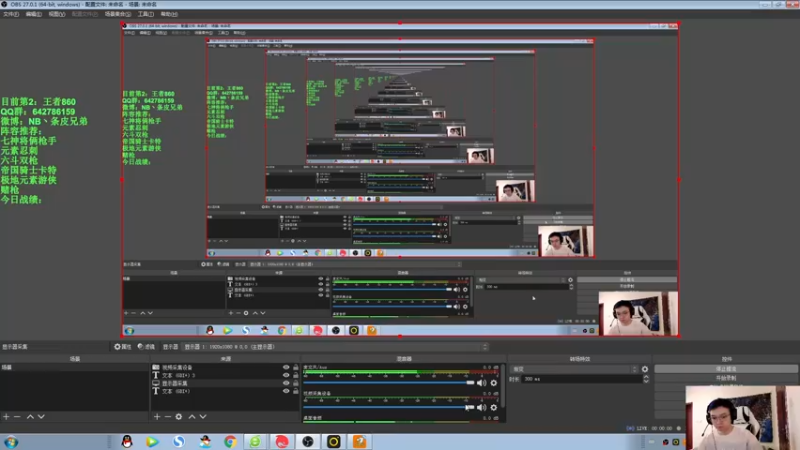Screen dimensions: 800x450
Task: Add a new source with the plus icon
Action: [x=157, y=417]
